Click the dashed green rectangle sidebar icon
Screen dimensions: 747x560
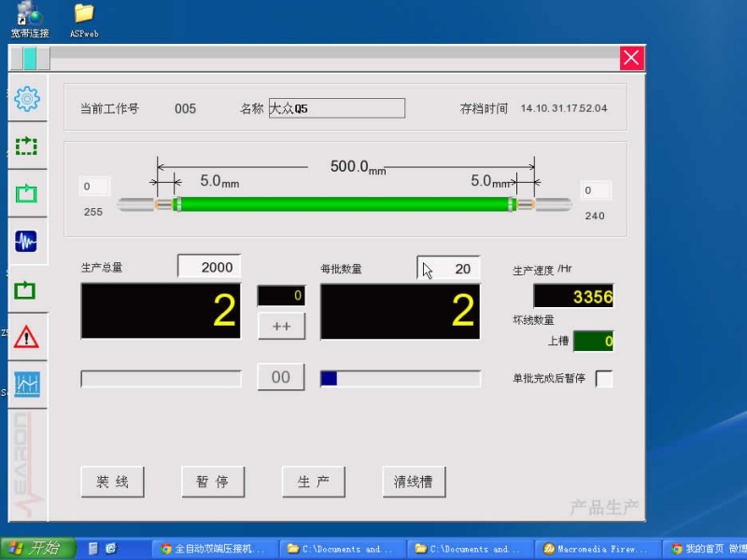27,147
